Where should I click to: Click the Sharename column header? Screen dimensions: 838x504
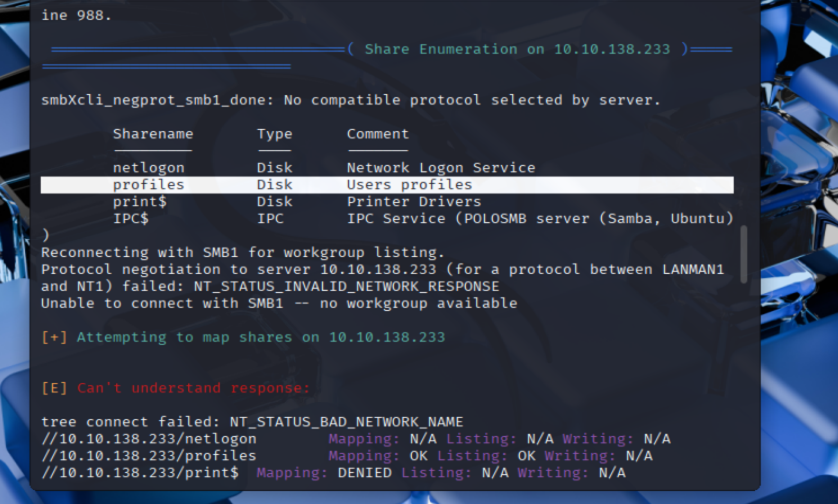152,134
